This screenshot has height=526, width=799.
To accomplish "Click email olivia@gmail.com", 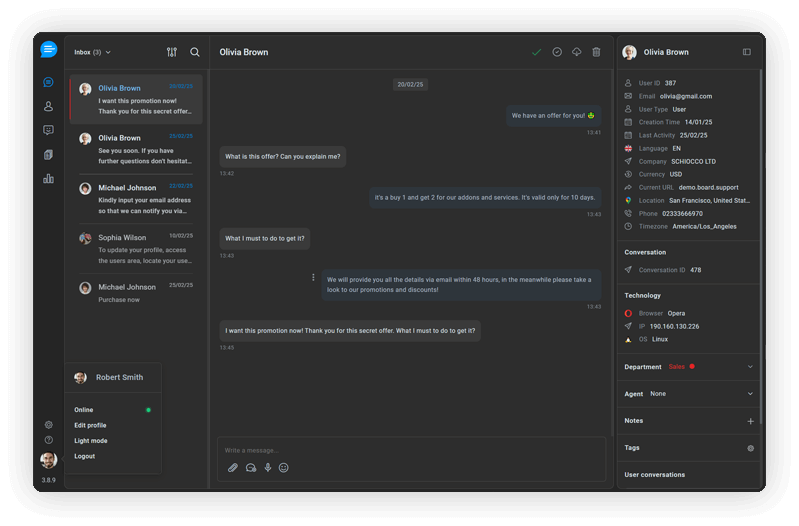I will [x=686, y=96].
